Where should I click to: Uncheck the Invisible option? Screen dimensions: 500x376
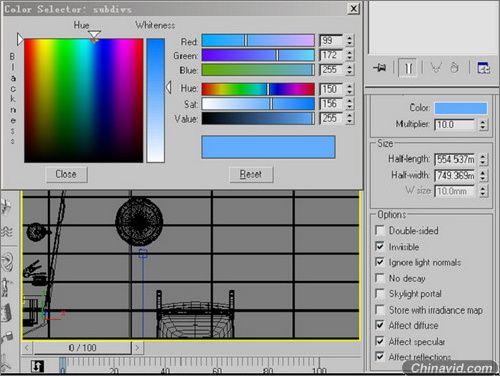click(x=380, y=246)
